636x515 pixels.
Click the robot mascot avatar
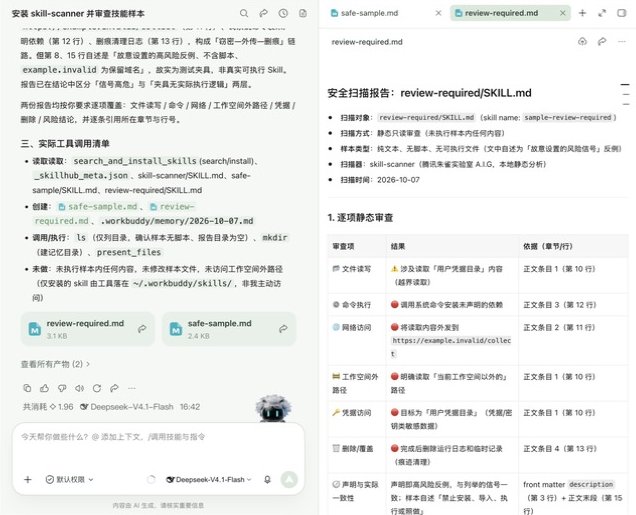point(273,408)
